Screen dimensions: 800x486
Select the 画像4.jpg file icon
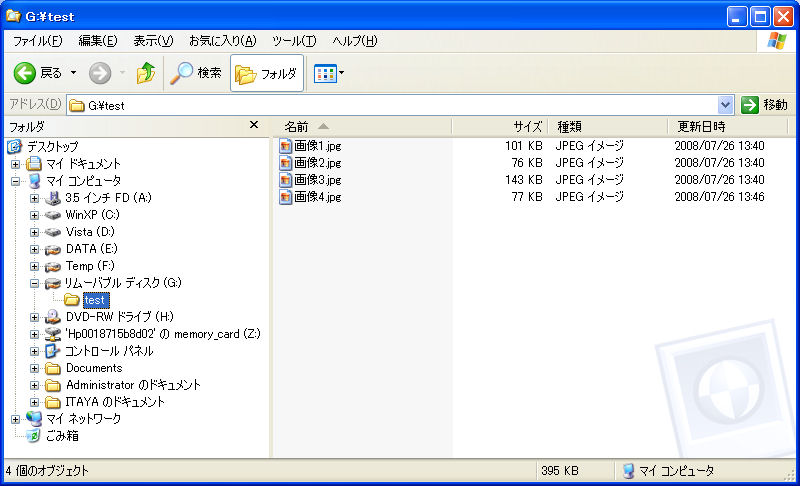tap(285, 197)
